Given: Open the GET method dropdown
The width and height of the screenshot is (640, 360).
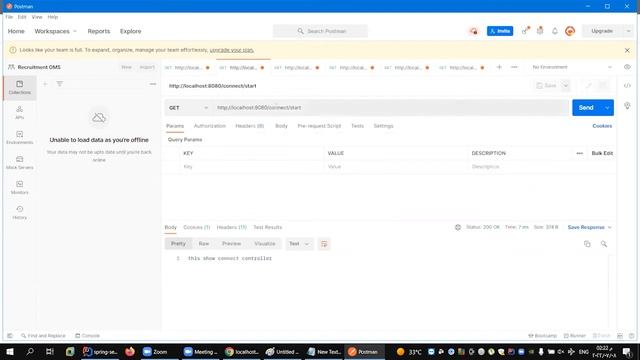Looking at the screenshot, I should click(188, 108).
